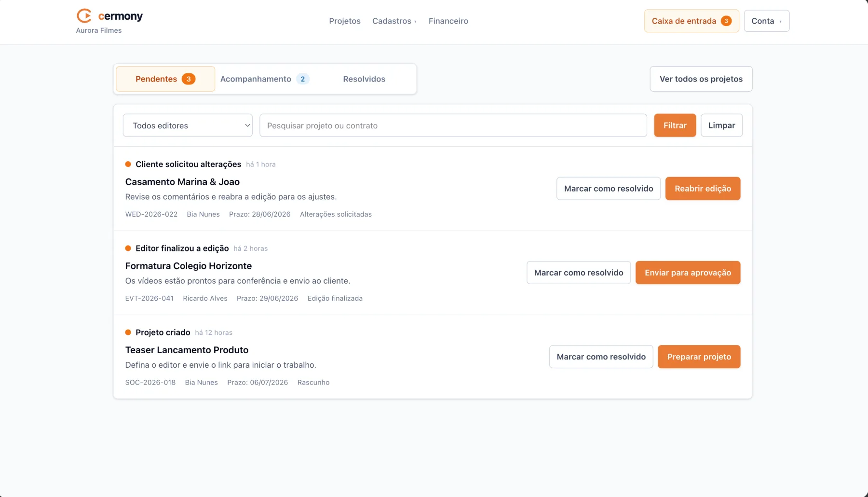Click the orange dot beside Editor finalizou a edição
Viewport: 868px width, 497px height.
click(x=128, y=248)
